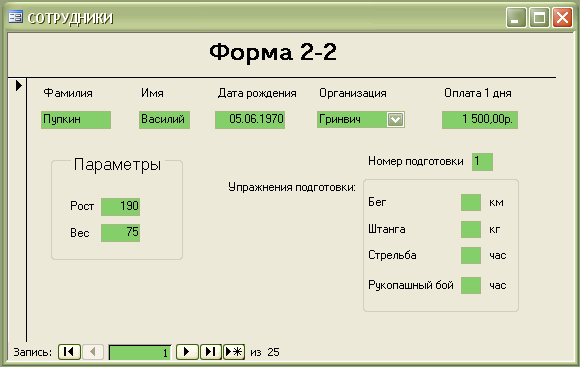Edit the birth date field 05.06.1970
Screen dimensions: 580x367
tap(250, 119)
